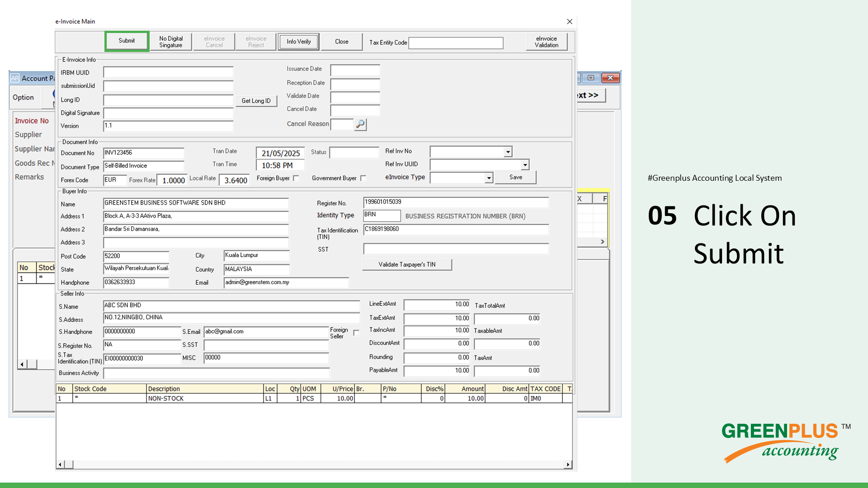Image resolution: width=868 pixels, height=488 pixels.
Task: Click the Long ID input field
Action: tap(168, 100)
